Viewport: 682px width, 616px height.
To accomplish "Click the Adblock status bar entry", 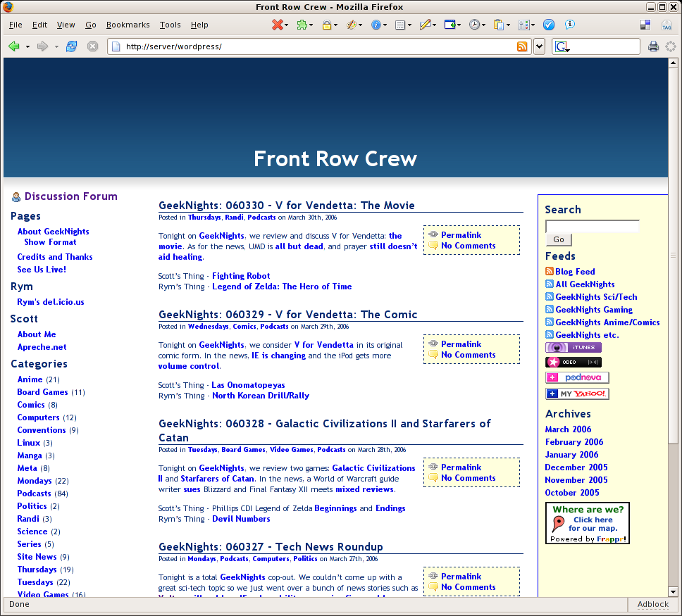I will (653, 604).
